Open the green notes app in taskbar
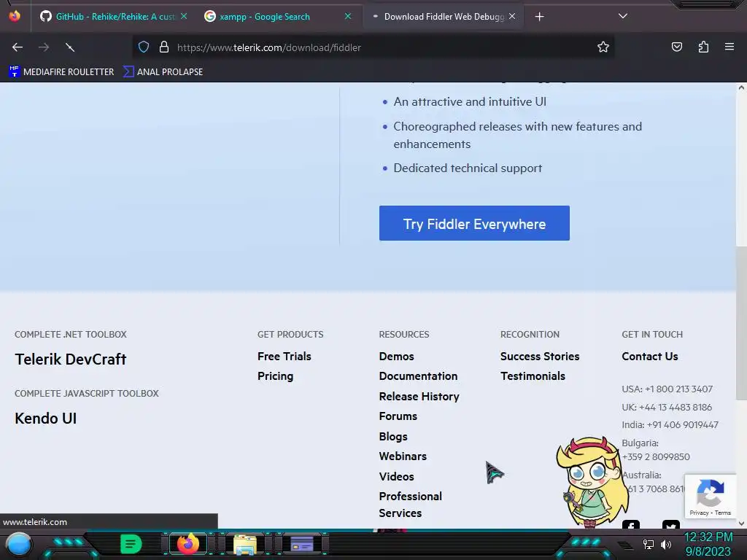 (131, 544)
